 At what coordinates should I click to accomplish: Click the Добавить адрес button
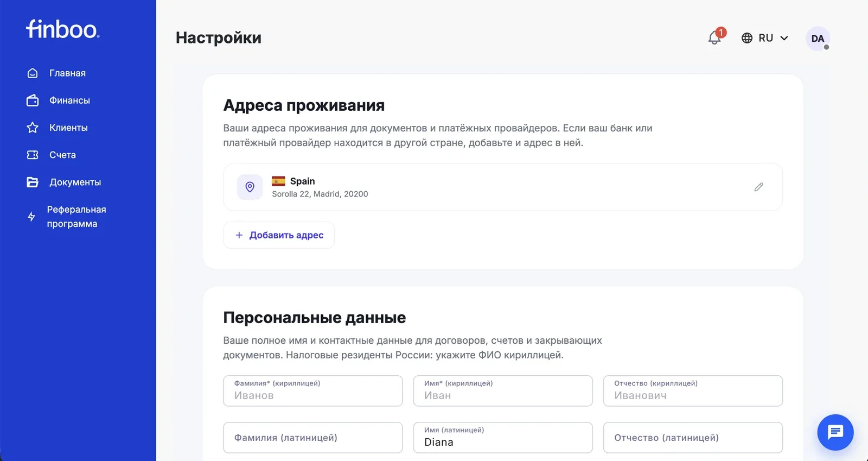click(x=279, y=235)
